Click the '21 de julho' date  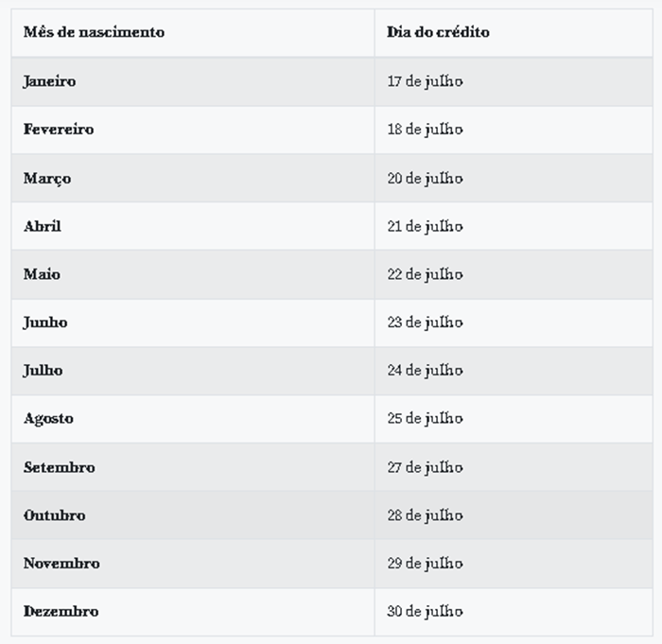click(425, 226)
